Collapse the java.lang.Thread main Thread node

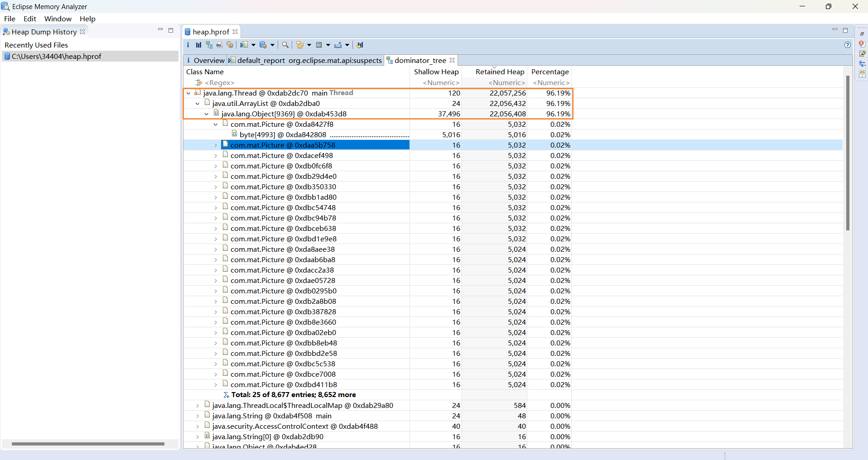click(x=188, y=93)
